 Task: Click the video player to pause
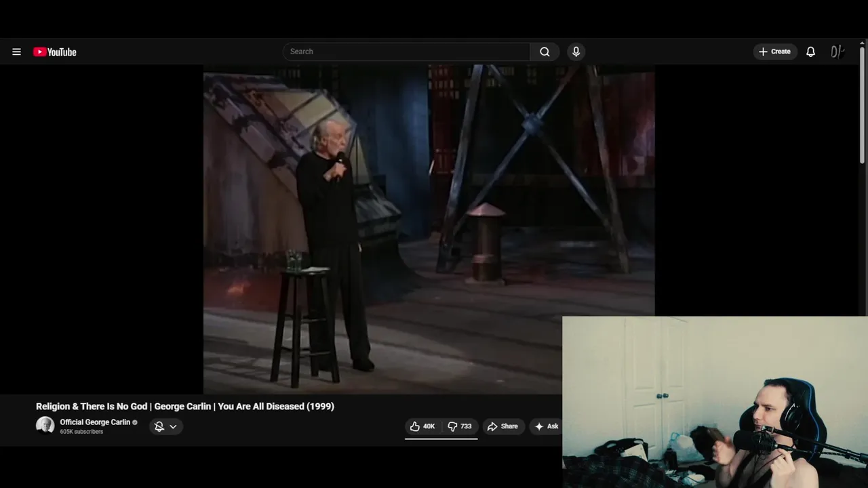[x=429, y=229]
